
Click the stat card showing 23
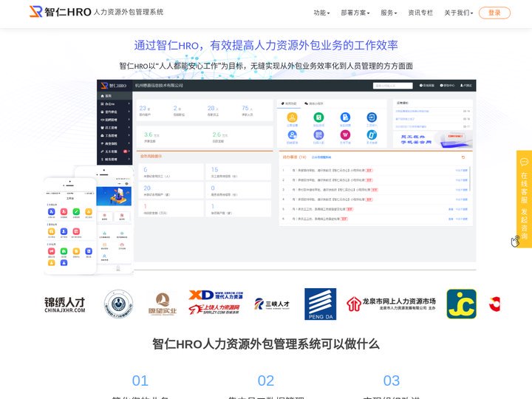coord(145,111)
